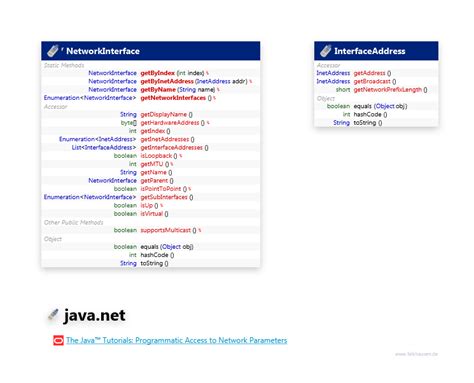Viewport: 474px width, 383px height.
Task: Select the getParent method
Action: click(154, 181)
